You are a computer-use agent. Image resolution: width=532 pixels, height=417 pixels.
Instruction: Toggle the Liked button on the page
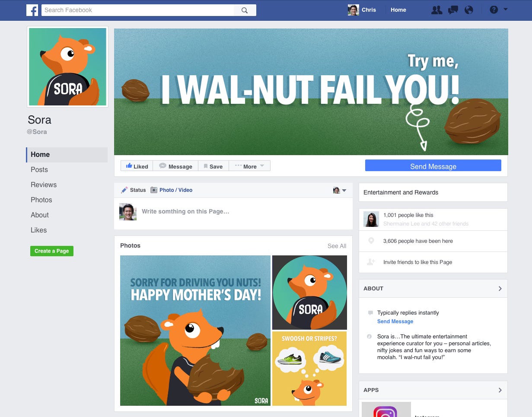137,166
